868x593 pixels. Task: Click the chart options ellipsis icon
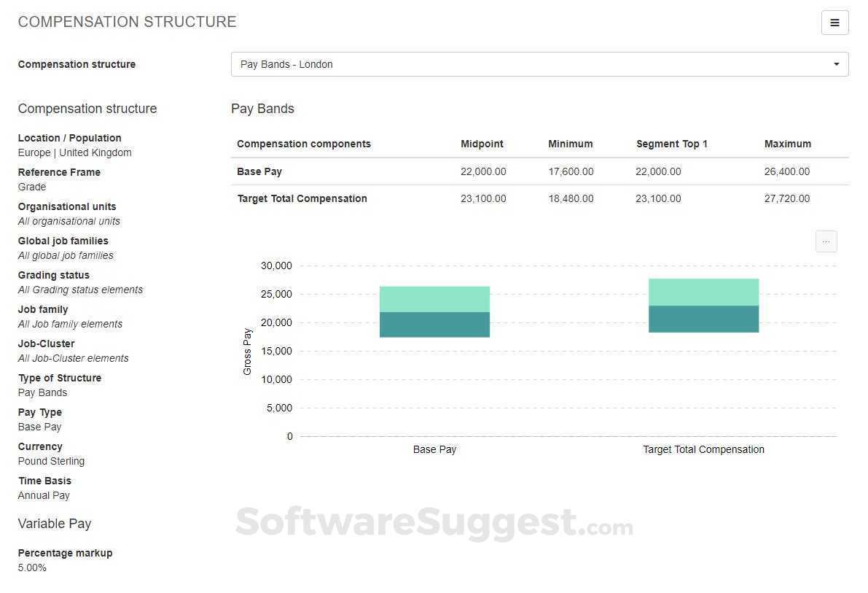(x=826, y=241)
